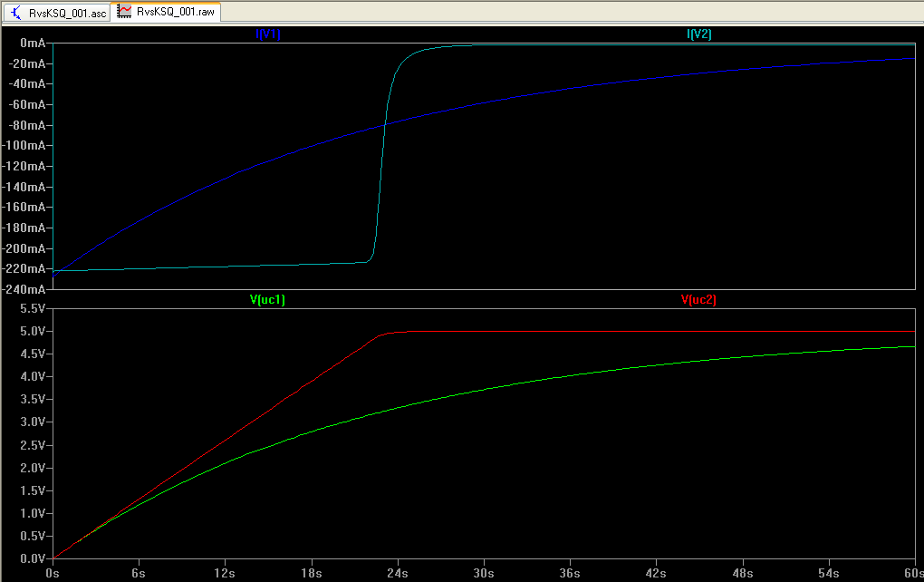The height and width of the screenshot is (582, 924).
Task: Click the 0.0V axis label
Action: coord(33,558)
